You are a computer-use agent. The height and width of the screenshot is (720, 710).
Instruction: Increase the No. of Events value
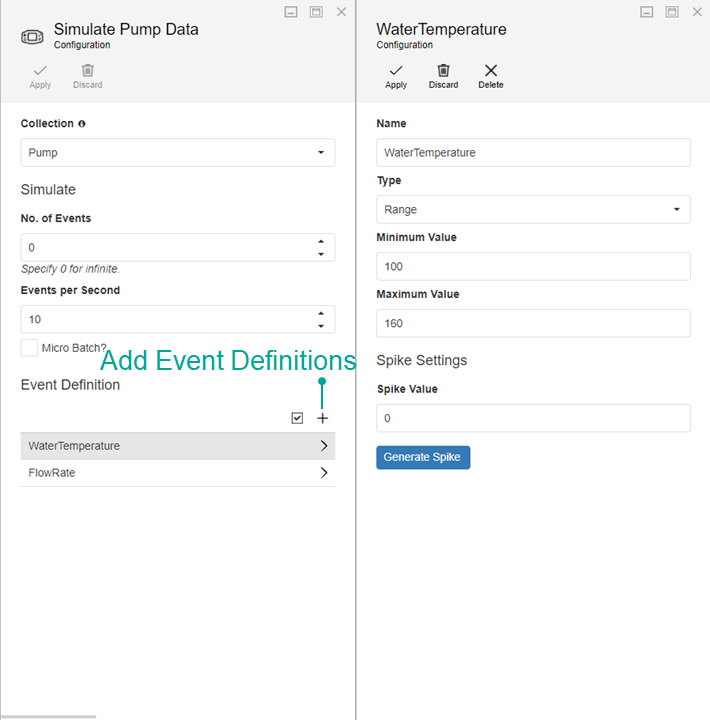pos(320,241)
